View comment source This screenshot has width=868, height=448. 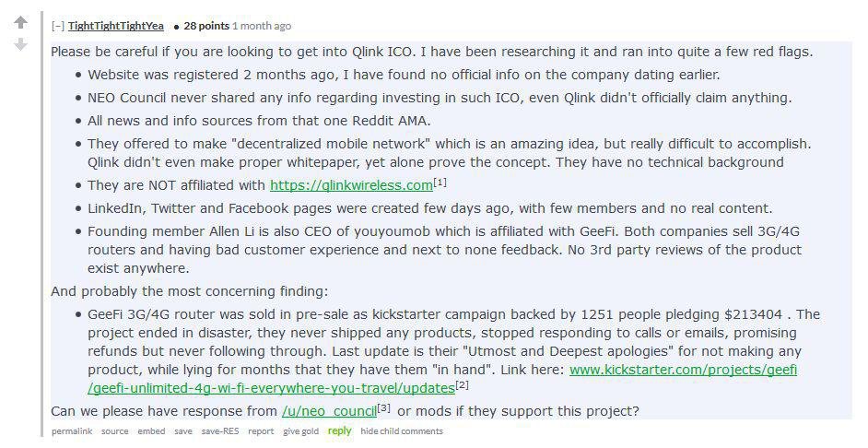tap(114, 431)
